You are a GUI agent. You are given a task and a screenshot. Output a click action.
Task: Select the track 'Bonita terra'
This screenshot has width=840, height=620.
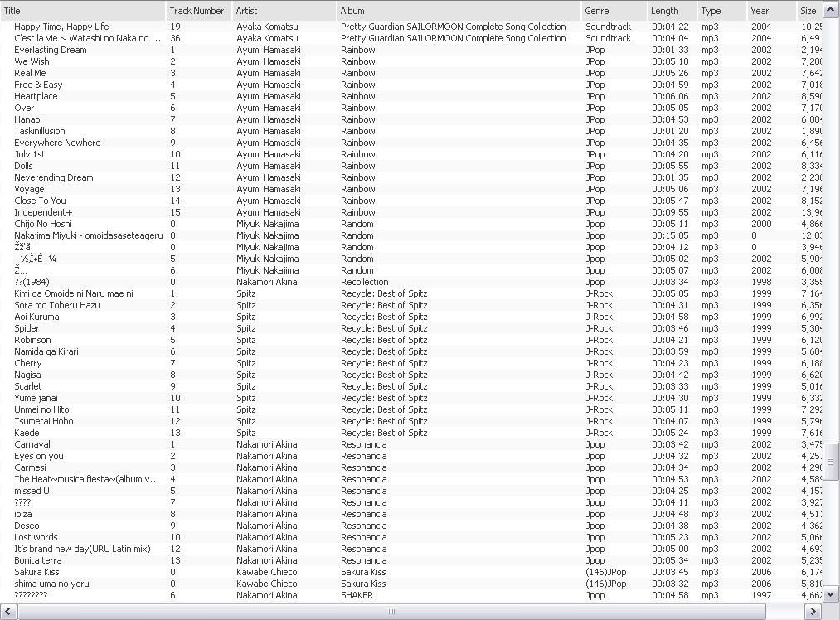37,560
